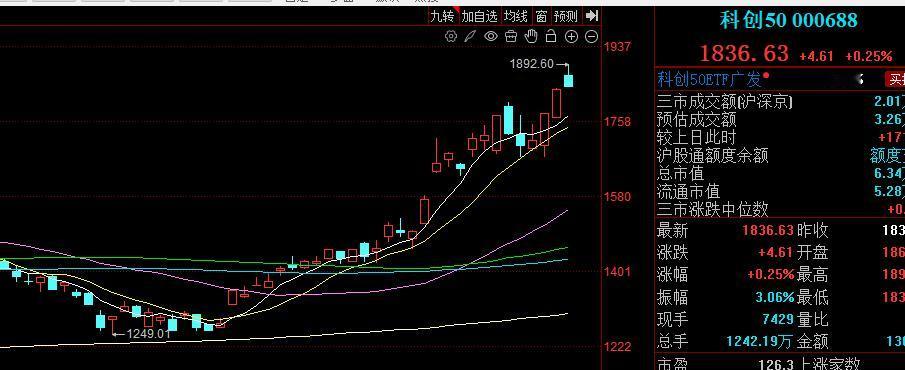
Task: Click the 开盘 label
Action: coord(813,252)
